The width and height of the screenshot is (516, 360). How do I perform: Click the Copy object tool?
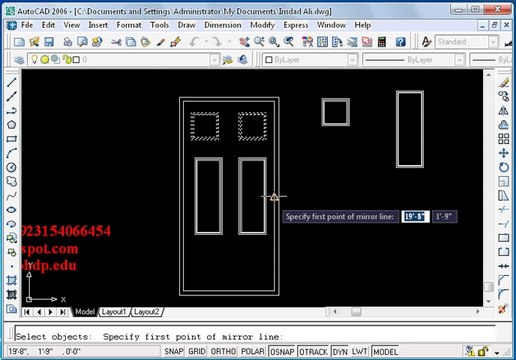tap(504, 96)
